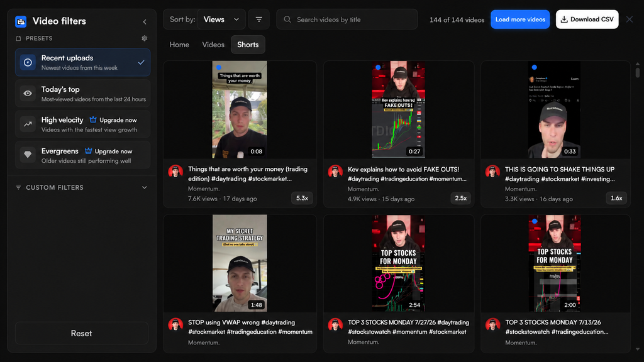Click the Download CSV button
Screen dimensions: 644x362
coord(587,19)
